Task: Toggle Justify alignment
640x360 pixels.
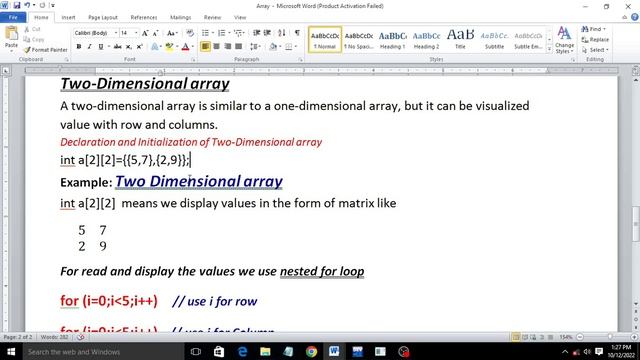Action: 238,47
